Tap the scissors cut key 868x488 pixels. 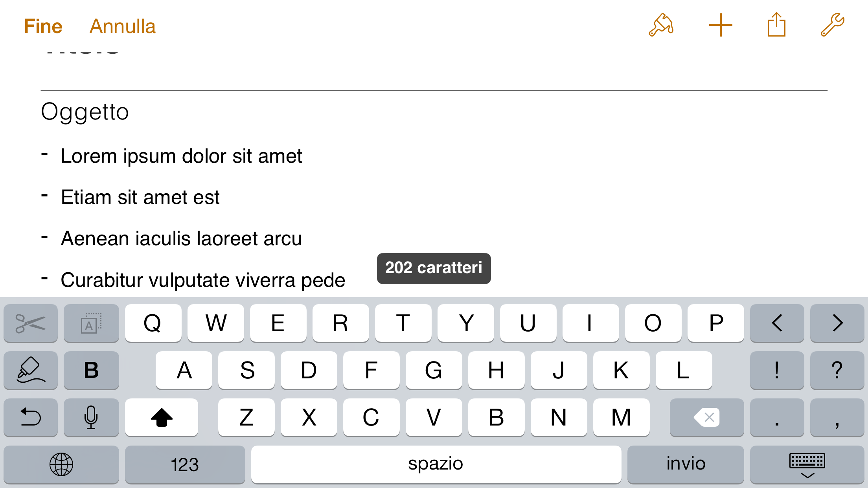coord(31,323)
